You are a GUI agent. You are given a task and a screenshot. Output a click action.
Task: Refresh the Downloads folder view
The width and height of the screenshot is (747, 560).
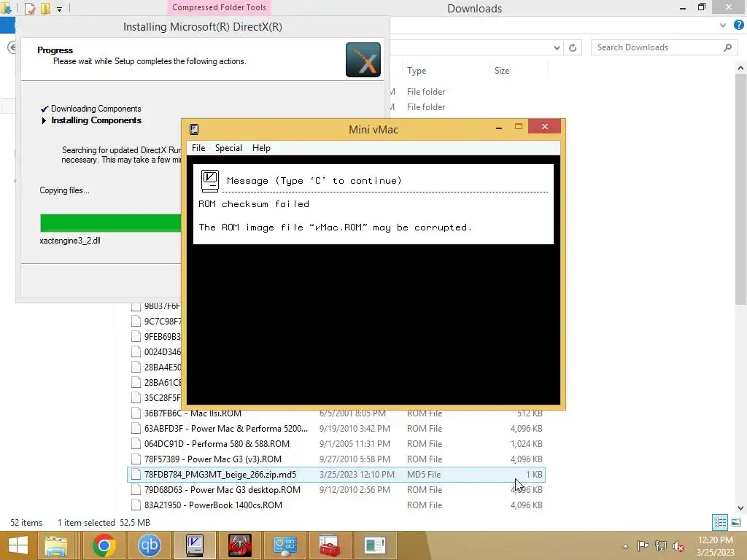(573, 47)
